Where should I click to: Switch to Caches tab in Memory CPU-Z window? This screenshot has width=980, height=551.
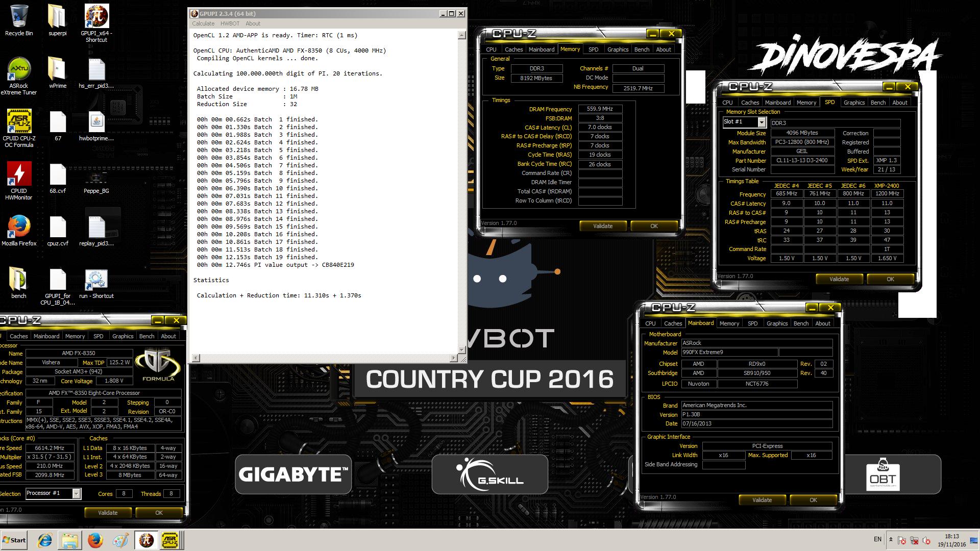513,49
